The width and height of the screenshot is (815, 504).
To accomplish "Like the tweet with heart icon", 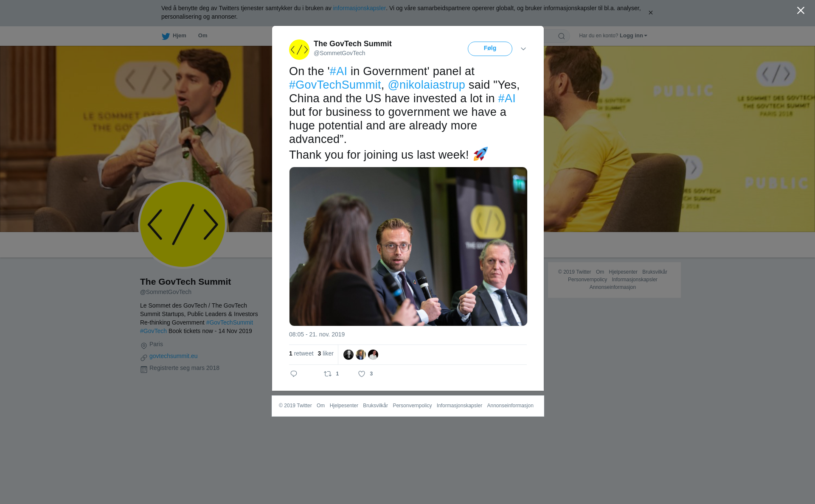I will [x=362, y=374].
